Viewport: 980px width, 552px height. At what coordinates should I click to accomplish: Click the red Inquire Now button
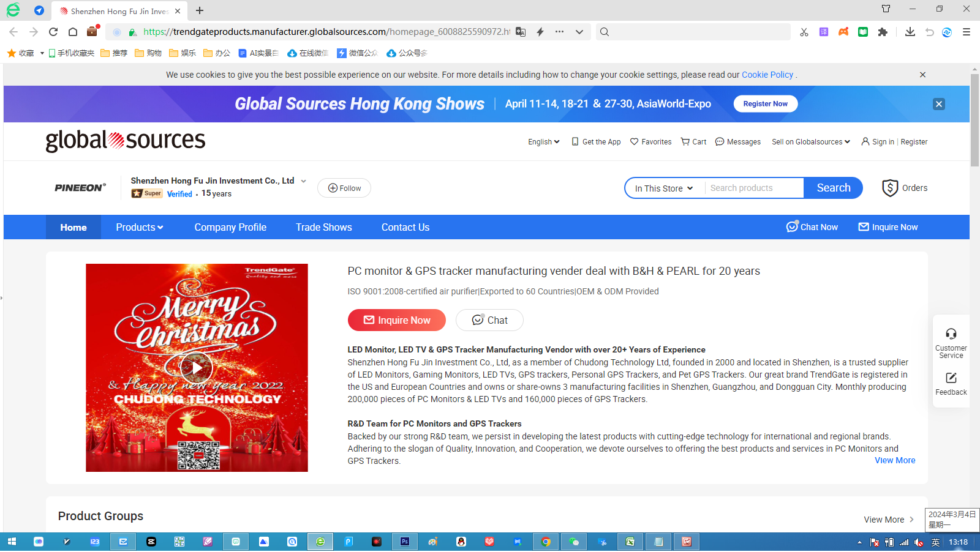pos(397,320)
